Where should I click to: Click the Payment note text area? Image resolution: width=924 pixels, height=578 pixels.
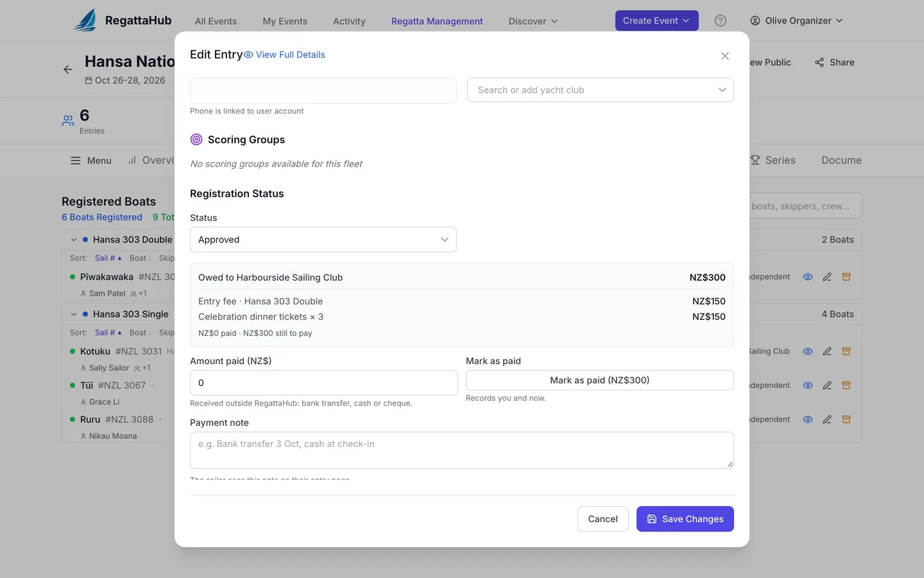(x=462, y=450)
